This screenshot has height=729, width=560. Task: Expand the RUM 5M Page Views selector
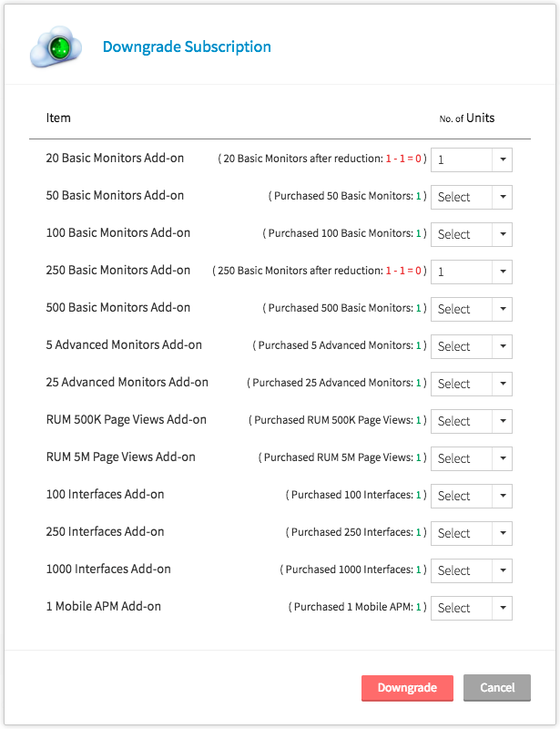[472, 458]
